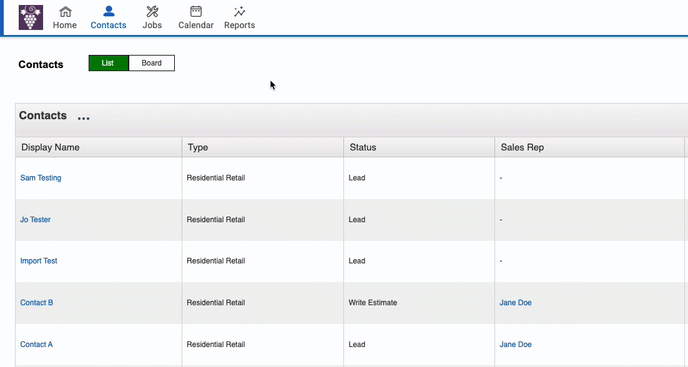Click Lead status in Import Test row
The image size is (688, 367).
(x=357, y=261)
